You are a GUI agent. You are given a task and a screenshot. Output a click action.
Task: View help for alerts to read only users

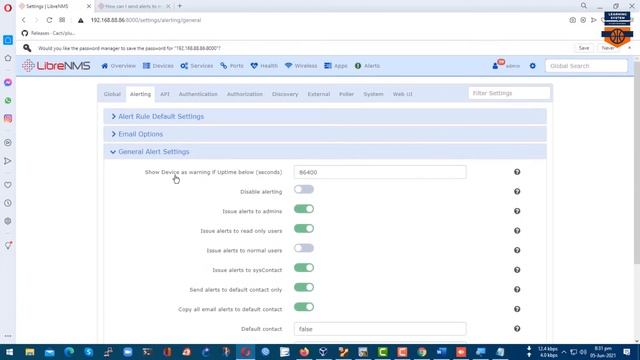517,231
